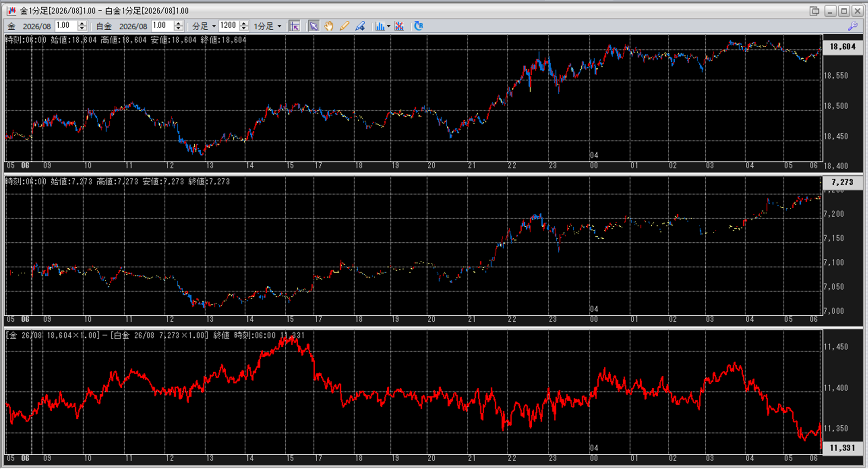The height and width of the screenshot is (469, 868).
Task: Click the 金 symbol label
Action: [12, 26]
